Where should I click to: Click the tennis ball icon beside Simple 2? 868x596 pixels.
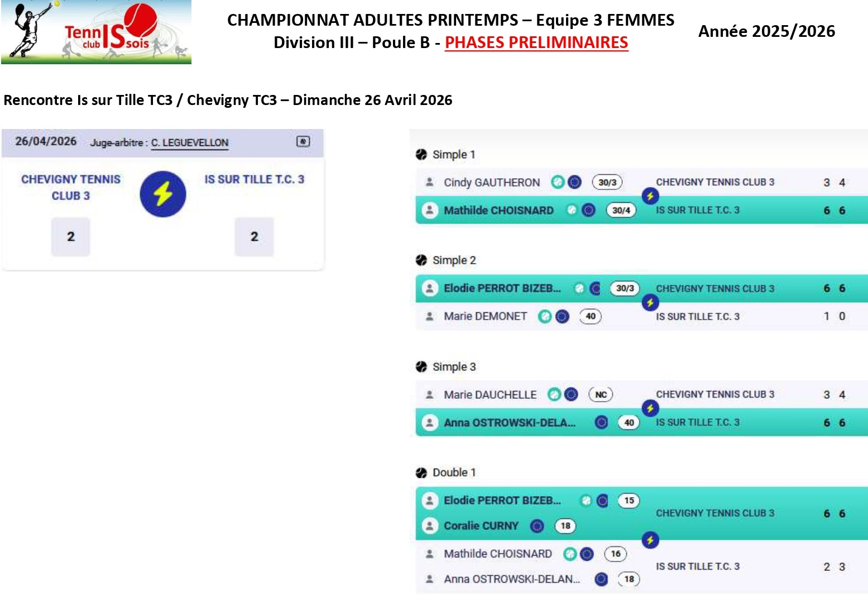[421, 260]
